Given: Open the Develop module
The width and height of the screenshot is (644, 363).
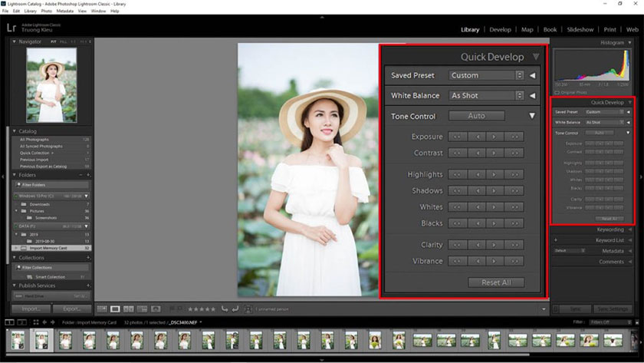Looking at the screenshot, I should [x=500, y=30].
